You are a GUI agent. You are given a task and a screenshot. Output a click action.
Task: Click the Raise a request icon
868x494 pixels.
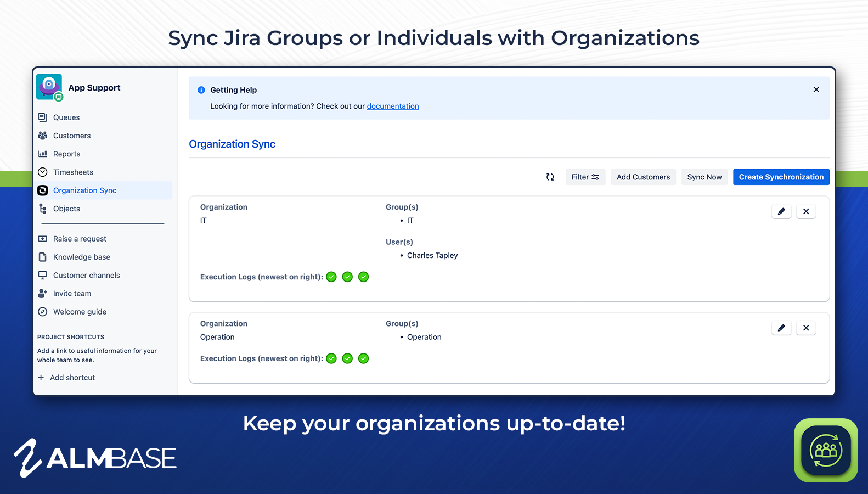pyautogui.click(x=42, y=239)
